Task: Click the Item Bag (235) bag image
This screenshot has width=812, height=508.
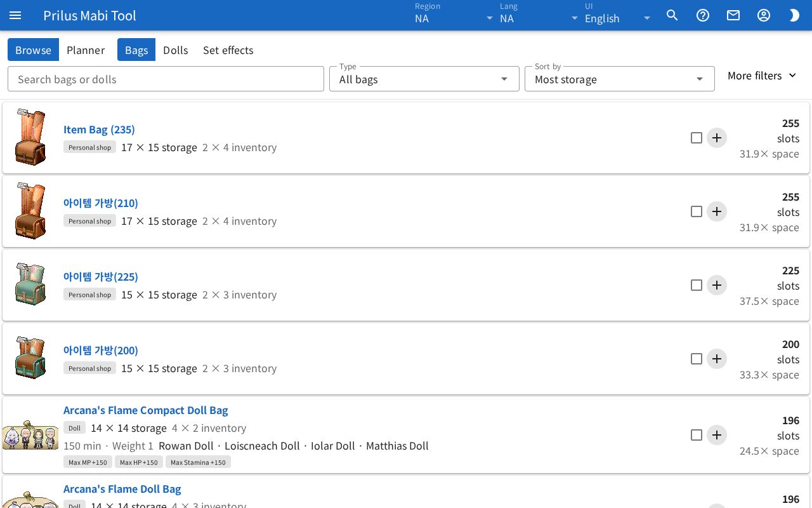Action: [x=30, y=137]
